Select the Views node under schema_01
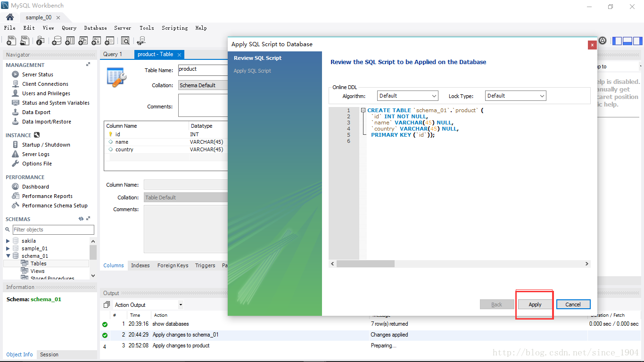This screenshot has height=362, width=644. coord(37,271)
